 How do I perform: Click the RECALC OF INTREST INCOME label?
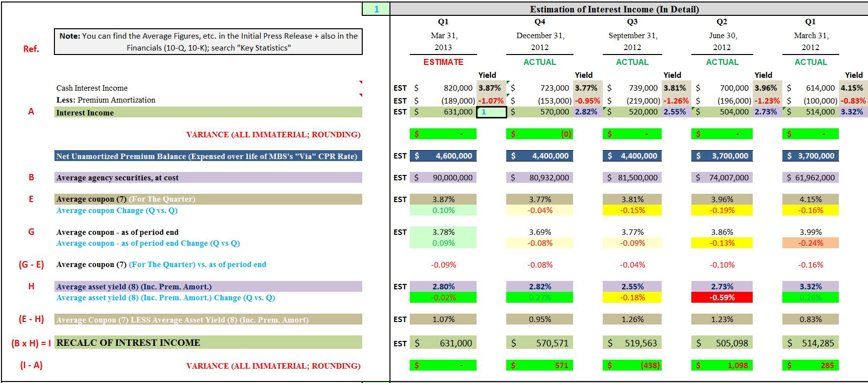(208, 342)
